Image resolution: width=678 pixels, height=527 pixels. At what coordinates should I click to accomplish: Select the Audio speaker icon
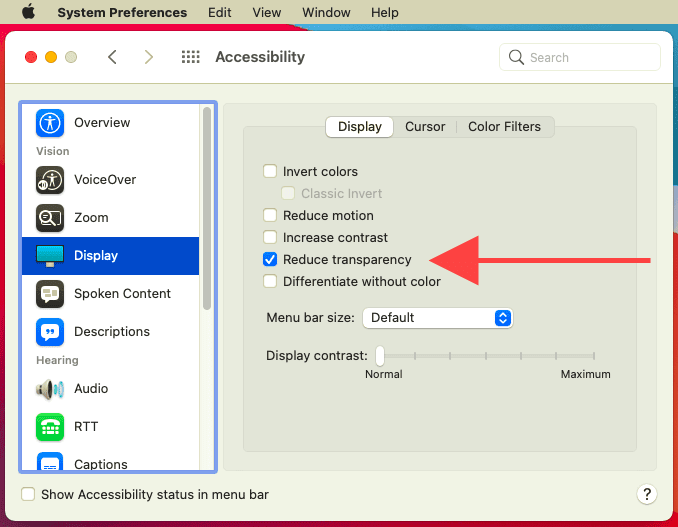click(x=50, y=389)
